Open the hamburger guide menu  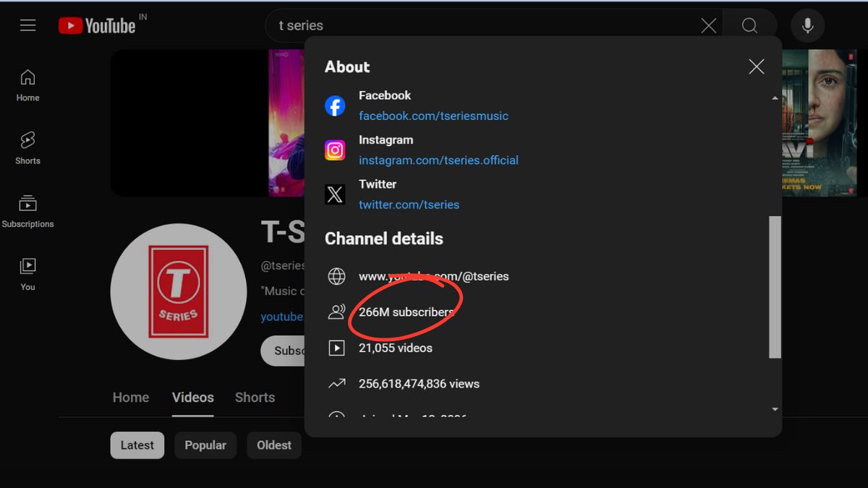point(27,26)
